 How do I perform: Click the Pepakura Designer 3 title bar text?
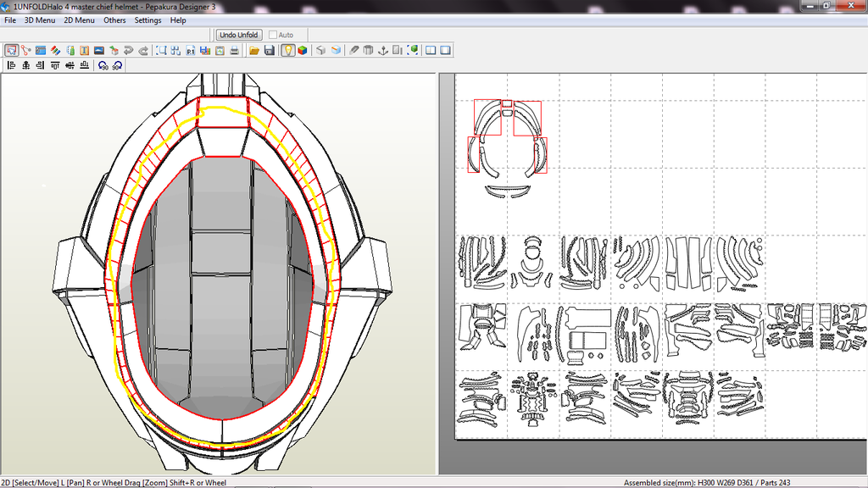coord(181,7)
